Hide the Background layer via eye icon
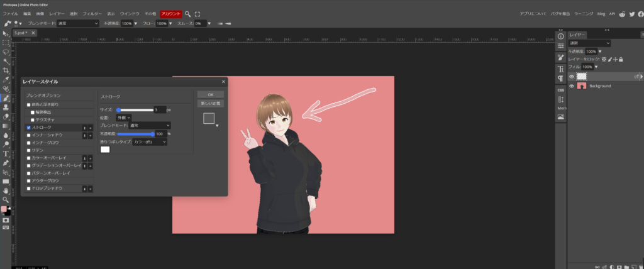Viewport: 644px width, 269px height. [x=572, y=85]
